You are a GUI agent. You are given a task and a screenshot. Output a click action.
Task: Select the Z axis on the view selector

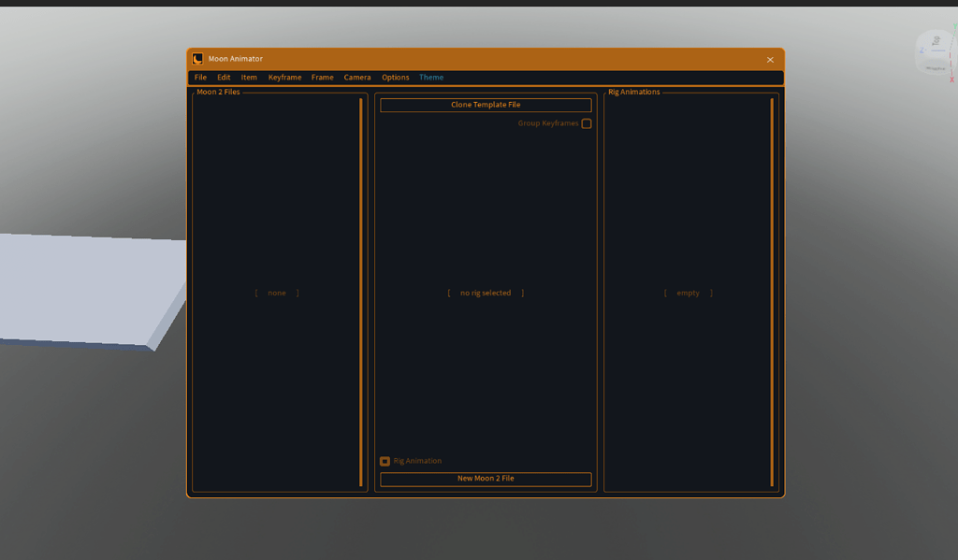tap(922, 49)
